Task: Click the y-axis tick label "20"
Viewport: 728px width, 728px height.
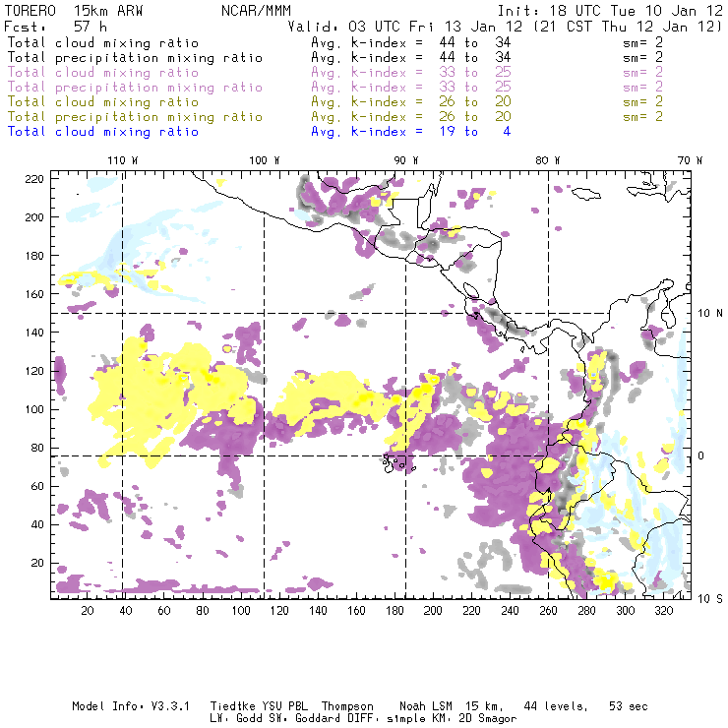Action: (37, 563)
